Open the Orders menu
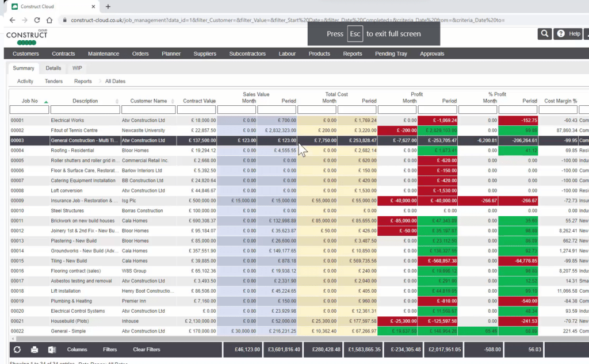 point(140,53)
